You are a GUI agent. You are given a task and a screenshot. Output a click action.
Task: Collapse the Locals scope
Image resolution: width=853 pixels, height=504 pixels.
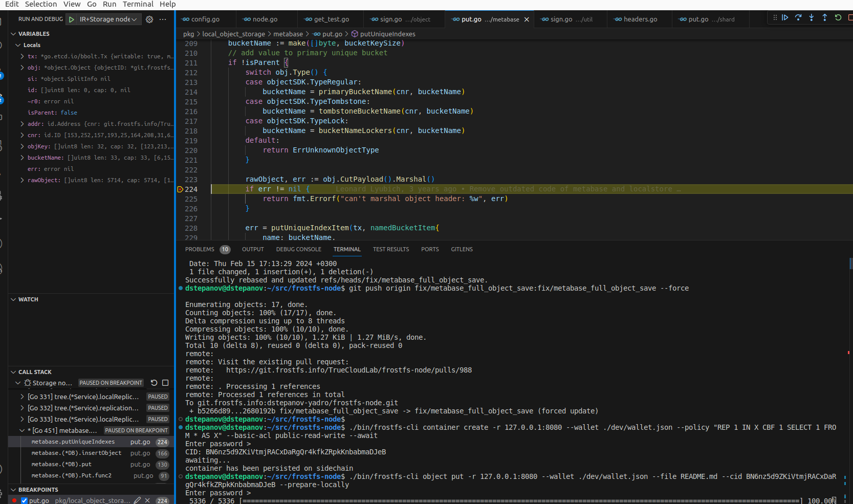point(18,45)
